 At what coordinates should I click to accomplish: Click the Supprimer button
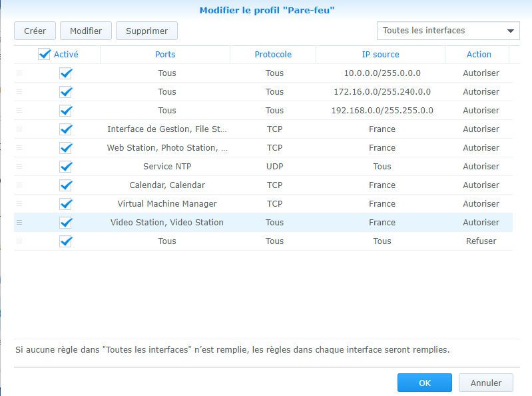point(146,31)
